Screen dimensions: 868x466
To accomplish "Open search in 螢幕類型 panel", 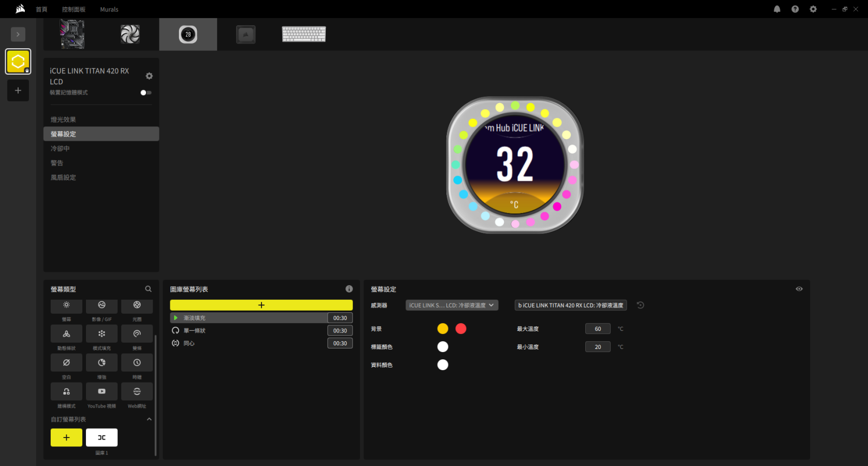I will (148, 289).
